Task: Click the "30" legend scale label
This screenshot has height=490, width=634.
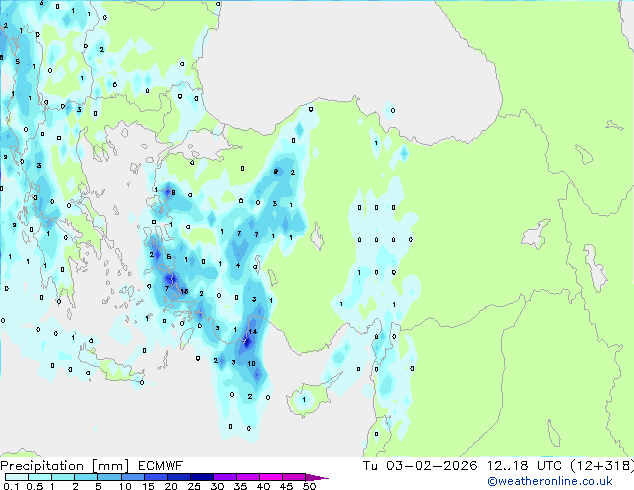Action: (218, 486)
